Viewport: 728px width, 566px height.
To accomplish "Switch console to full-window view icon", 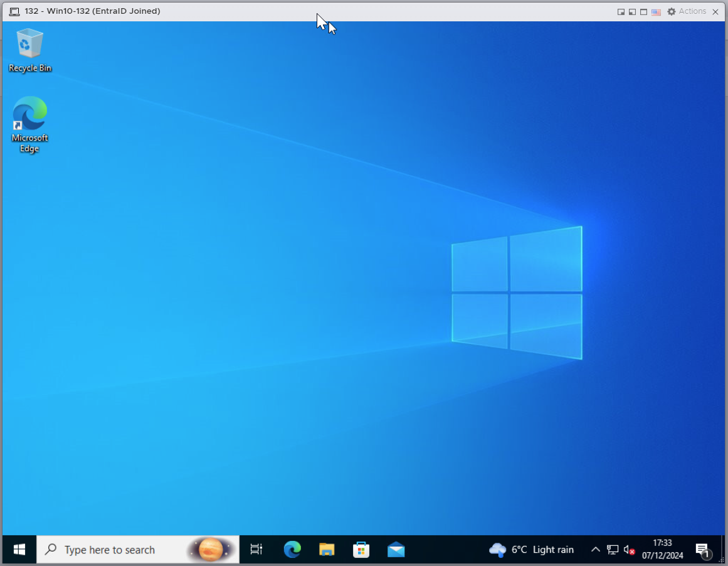I will (643, 12).
